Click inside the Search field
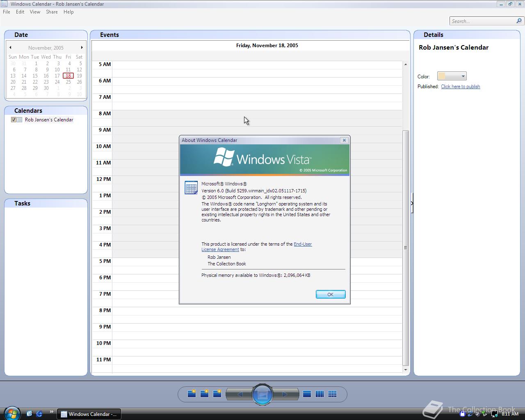The height and width of the screenshot is (420, 525). pos(483,21)
